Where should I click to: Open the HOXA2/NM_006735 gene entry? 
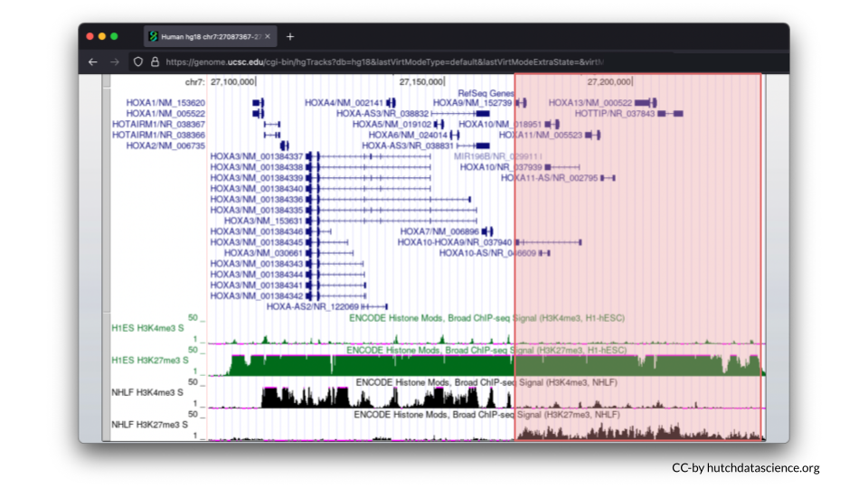coord(165,146)
